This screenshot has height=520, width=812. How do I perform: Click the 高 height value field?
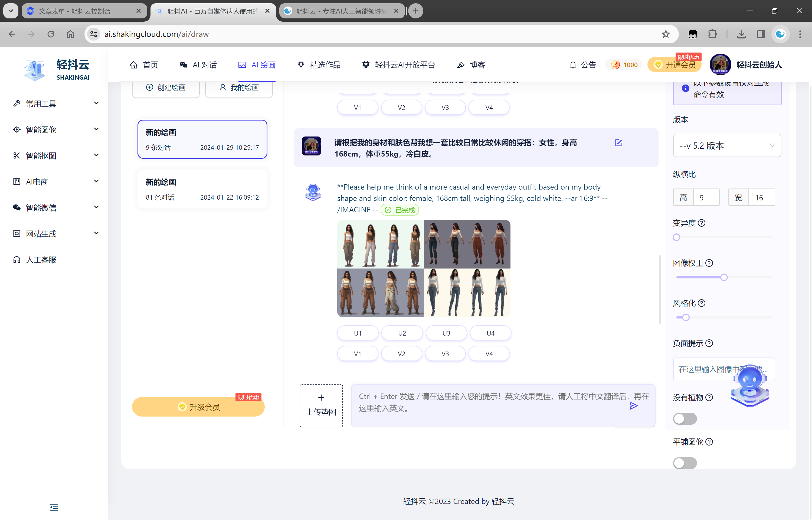click(706, 197)
